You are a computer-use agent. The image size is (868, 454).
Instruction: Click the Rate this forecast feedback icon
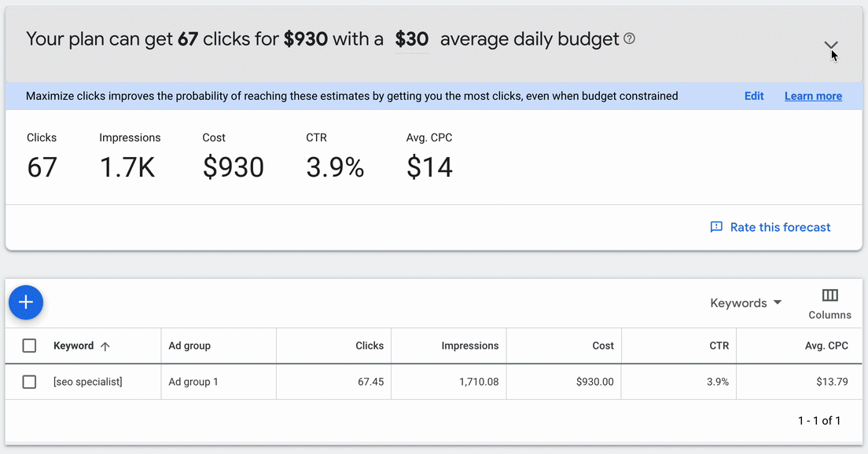[x=716, y=227]
